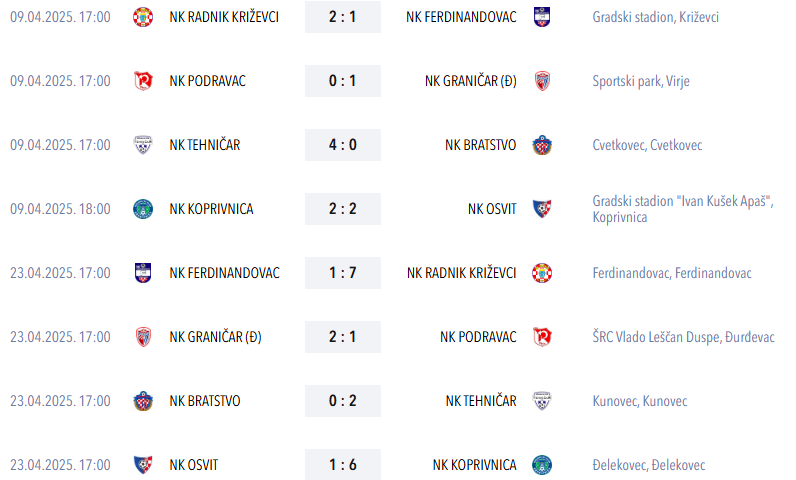Click NK Ferdinandovac crest beside Gradski stadion, Križevci
This screenshot has height=480, width=796.
pyautogui.click(x=542, y=17)
